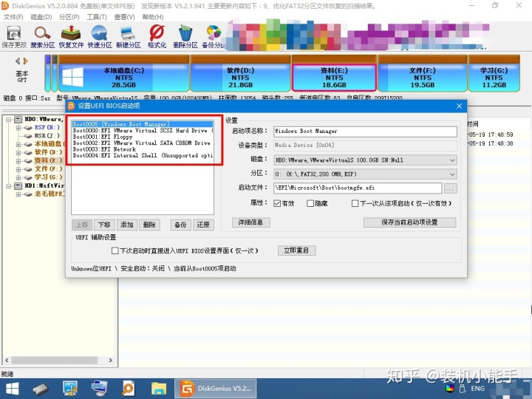Open the 文件(F) menu
This screenshot has width=532, height=399.
[x=13, y=17]
